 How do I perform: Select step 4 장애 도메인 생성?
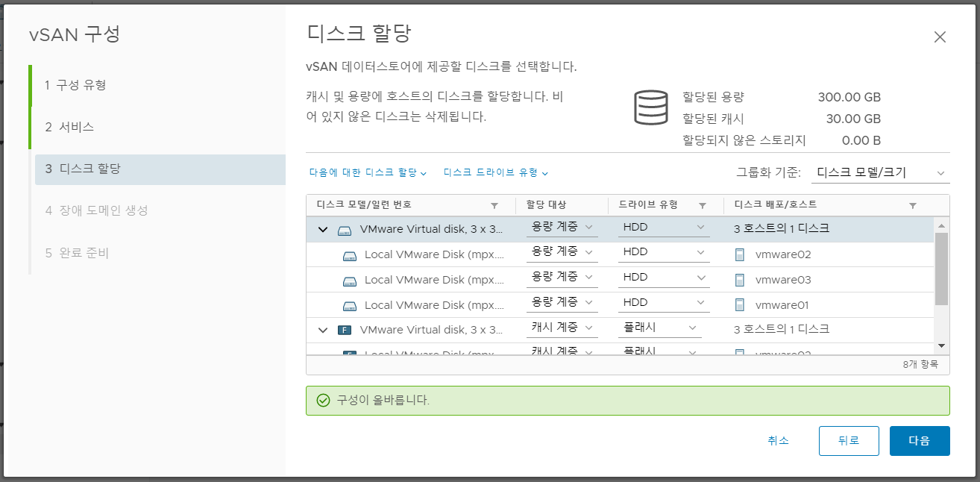[158, 210]
